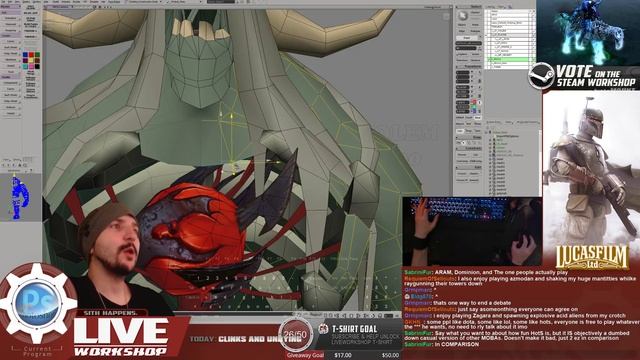Activate the translate 't' transform icon
This screenshot has width=640, height=360.
click(x=479, y=102)
